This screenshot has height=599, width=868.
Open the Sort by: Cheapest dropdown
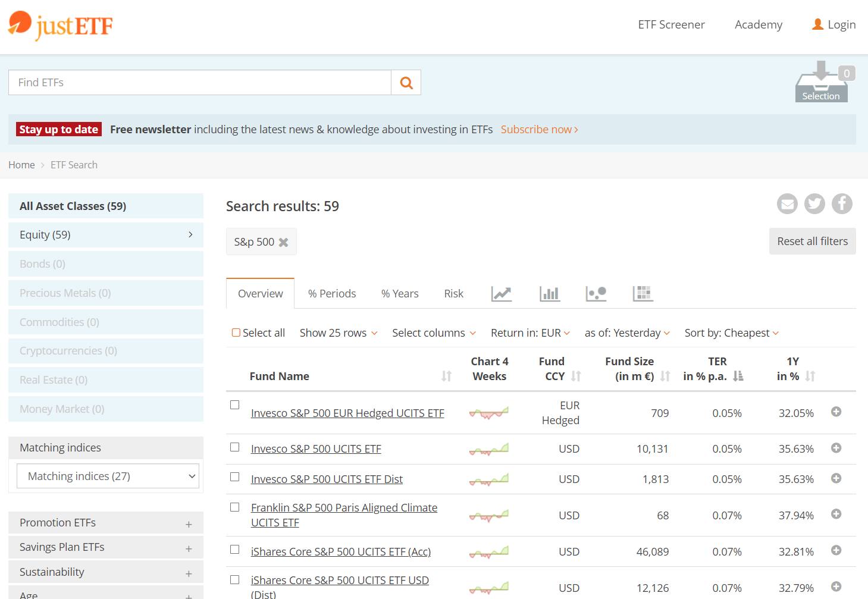pos(732,333)
